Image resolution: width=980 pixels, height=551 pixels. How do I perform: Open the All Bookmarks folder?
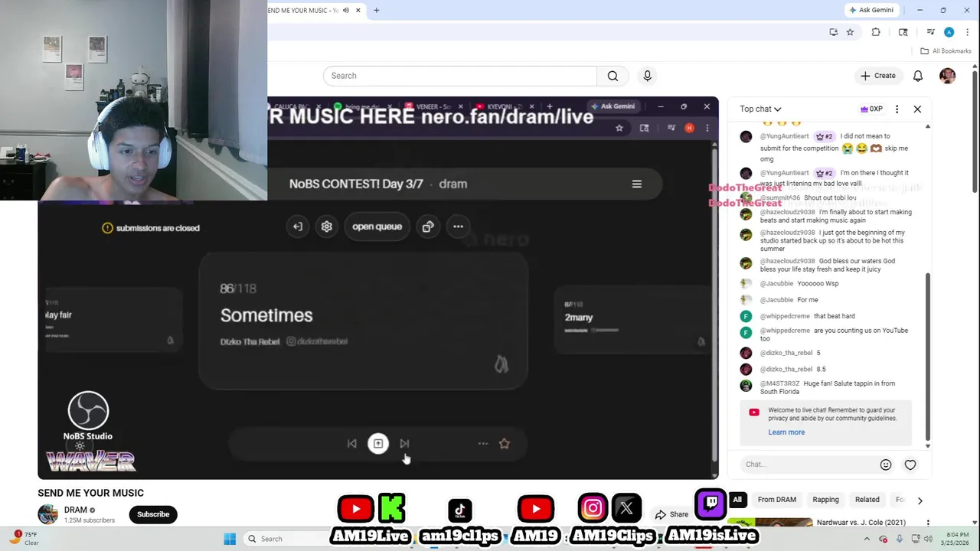[946, 51]
